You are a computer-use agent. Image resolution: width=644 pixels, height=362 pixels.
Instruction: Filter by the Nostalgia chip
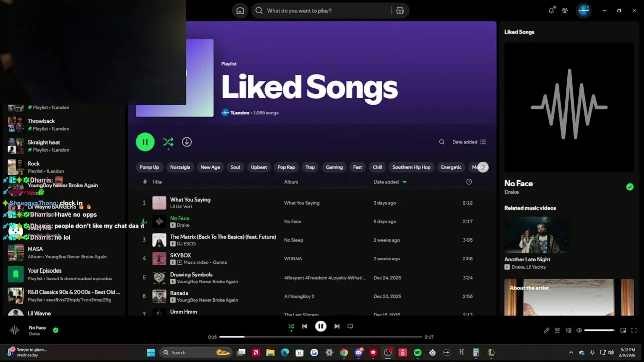click(180, 167)
